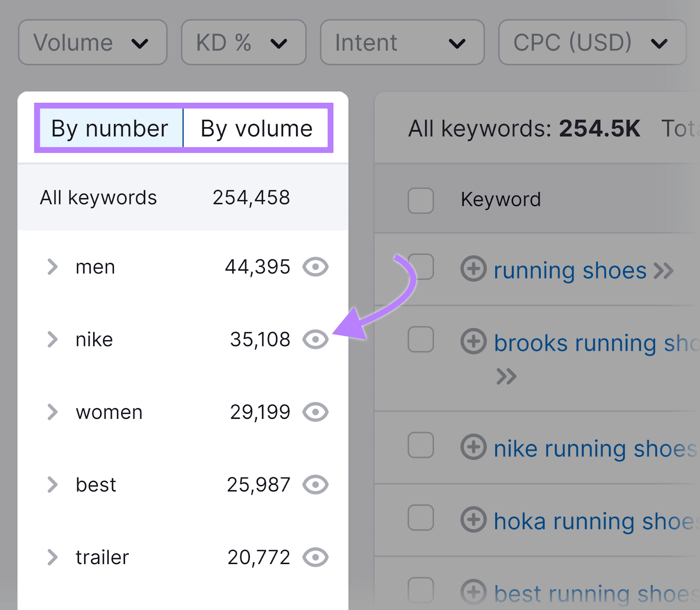The image size is (700, 610).
Task: Toggle eye icon for nike group
Action: click(315, 339)
